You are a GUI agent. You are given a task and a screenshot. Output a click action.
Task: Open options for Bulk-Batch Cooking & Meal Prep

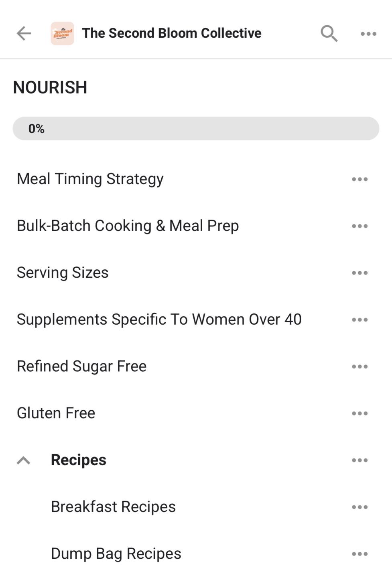[x=359, y=226]
